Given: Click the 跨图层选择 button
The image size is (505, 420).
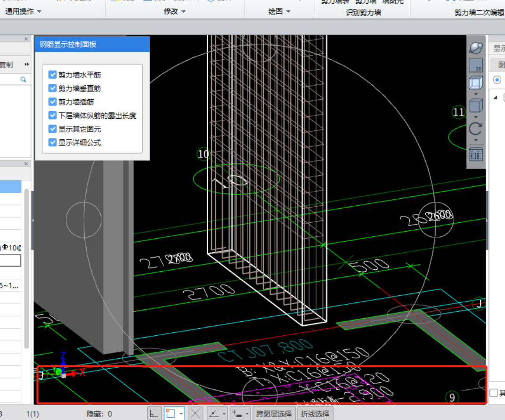Looking at the screenshot, I should point(274,413).
